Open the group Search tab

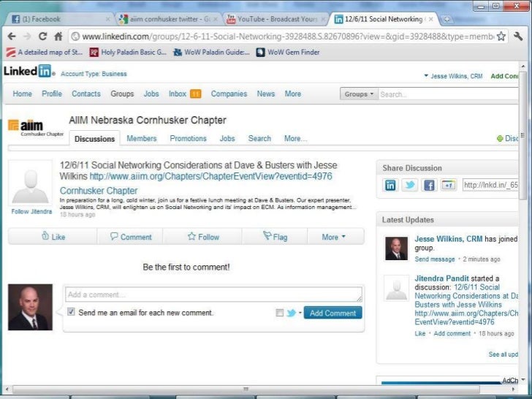(259, 138)
